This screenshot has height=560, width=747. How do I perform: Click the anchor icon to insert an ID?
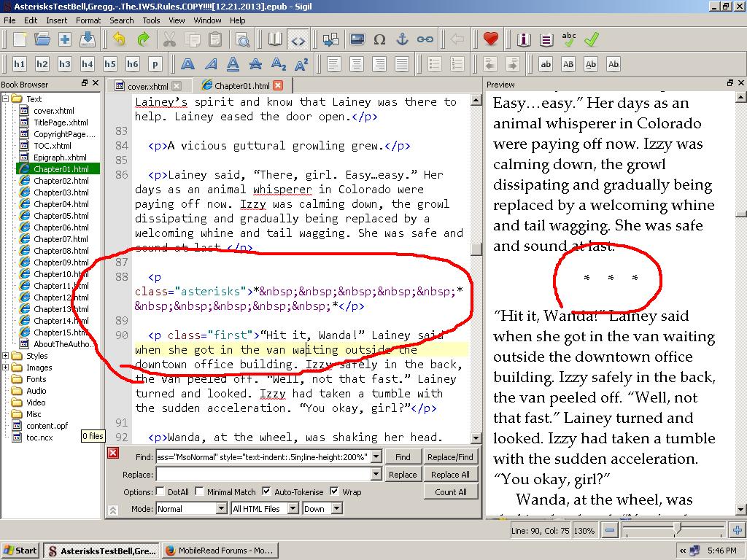[402, 39]
